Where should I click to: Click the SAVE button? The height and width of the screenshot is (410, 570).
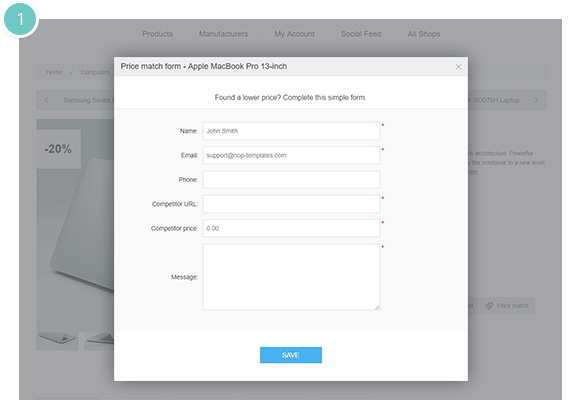(291, 355)
